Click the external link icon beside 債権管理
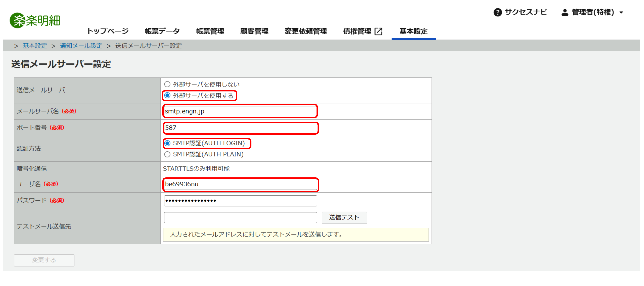The width and height of the screenshot is (644, 286). click(378, 32)
